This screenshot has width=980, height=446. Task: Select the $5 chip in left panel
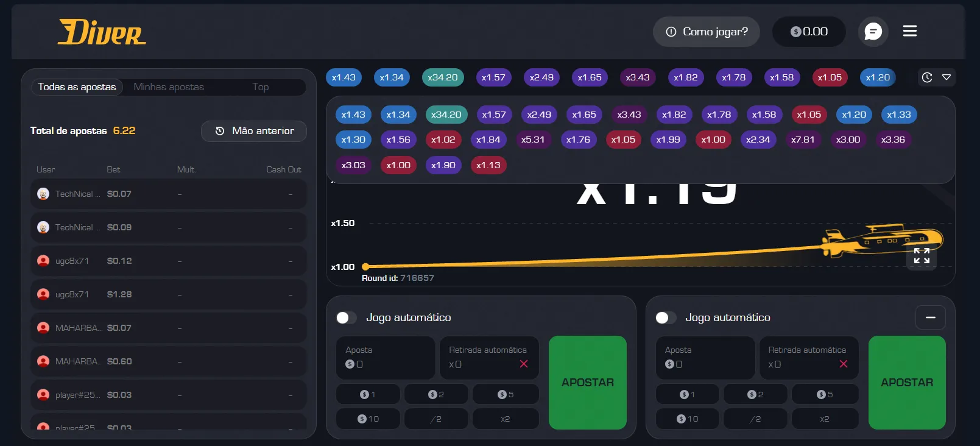point(506,394)
